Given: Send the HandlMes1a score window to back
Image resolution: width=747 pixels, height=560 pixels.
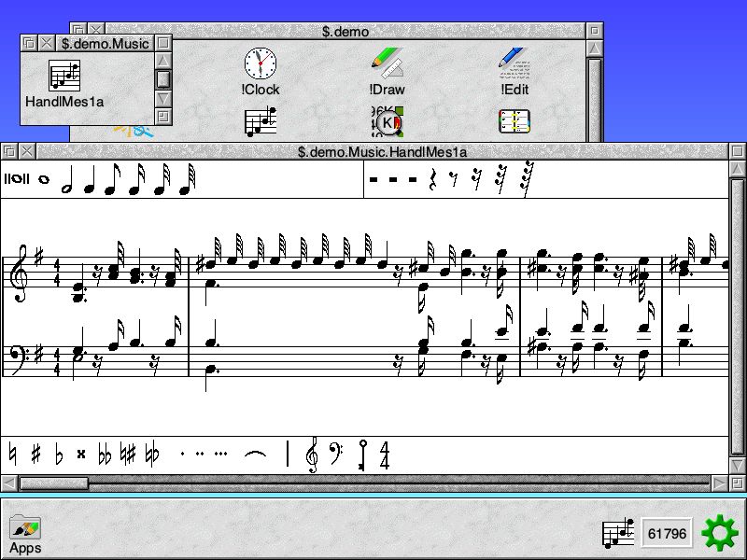Looking at the screenshot, I should [x=9, y=151].
